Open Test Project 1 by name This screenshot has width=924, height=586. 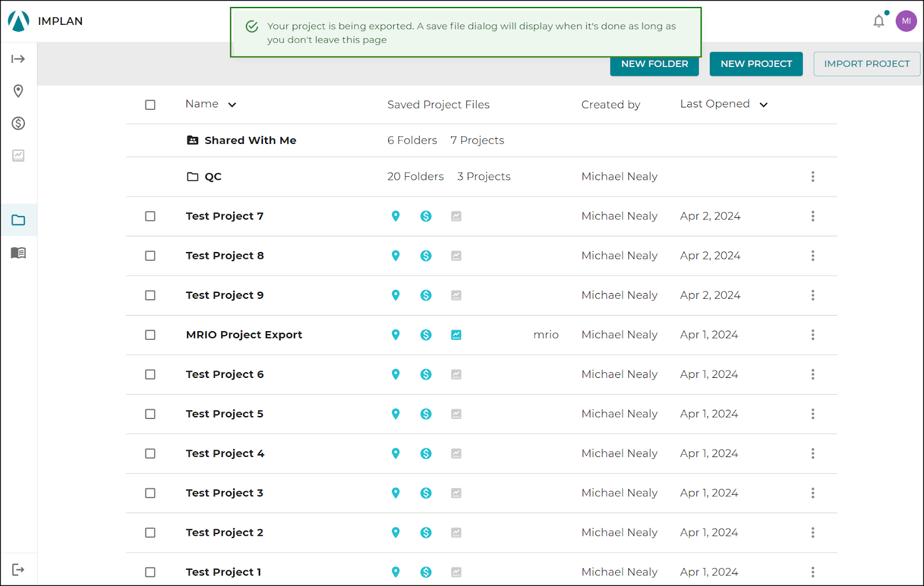(x=223, y=572)
